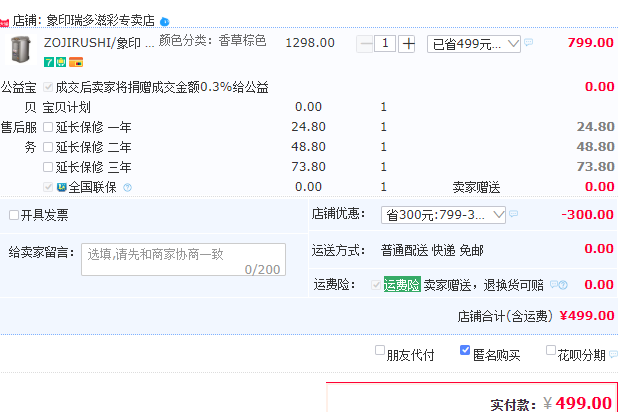Toggle the 公益宝 donation checkbox
This screenshot has width=627, height=412.
point(48,87)
